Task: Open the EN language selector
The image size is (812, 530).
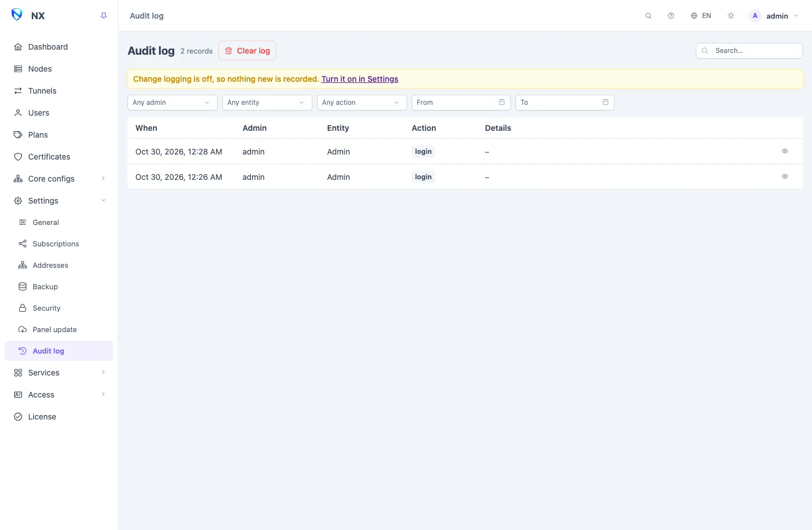Action: tap(701, 16)
